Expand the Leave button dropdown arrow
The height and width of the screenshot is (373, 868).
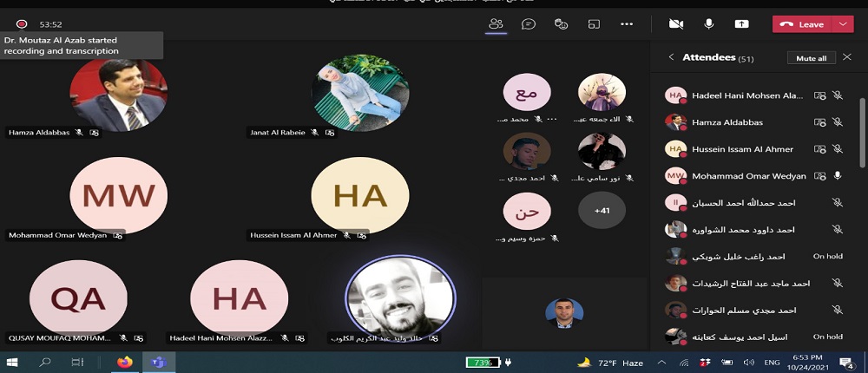tap(844, 24)
